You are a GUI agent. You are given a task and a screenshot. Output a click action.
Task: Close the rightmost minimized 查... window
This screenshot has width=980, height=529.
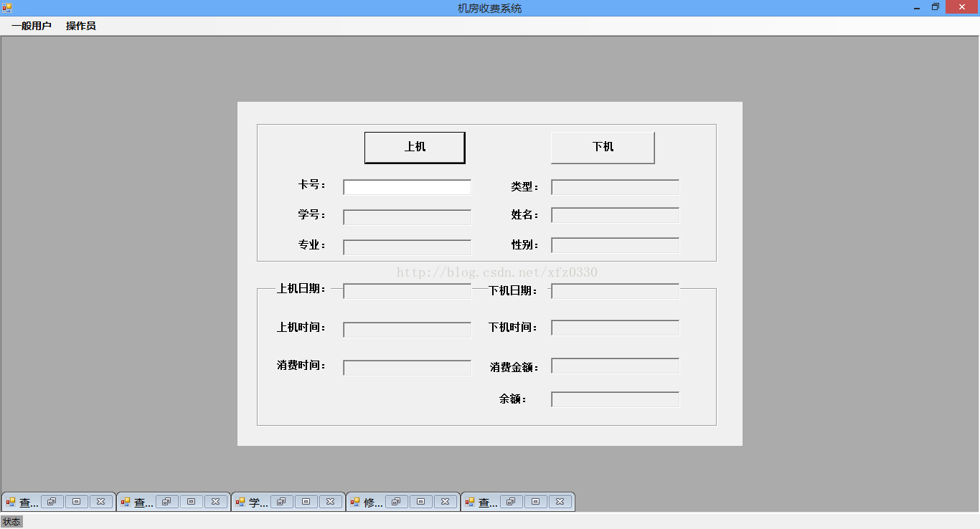click(x=560, y=502)
